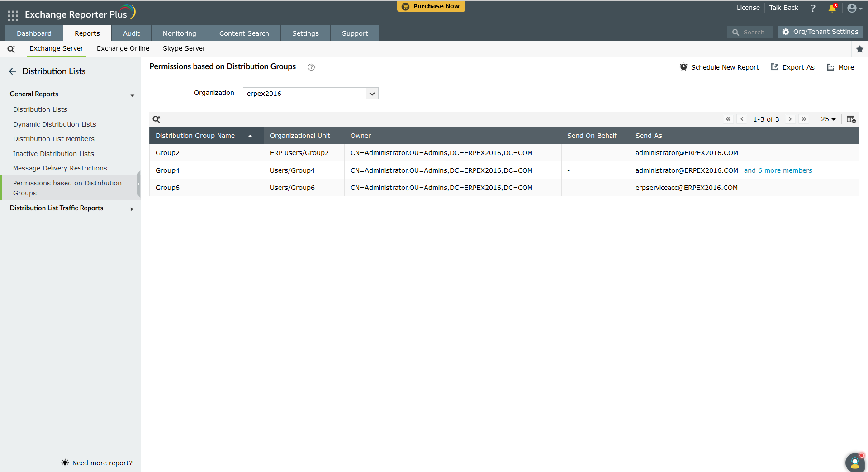Open Distribution List Members report

click(54, 139)
